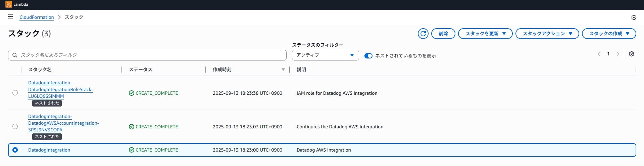The image size is (644, 166).
Task: Click the スタック breadcrumb text
Action: 74,17
